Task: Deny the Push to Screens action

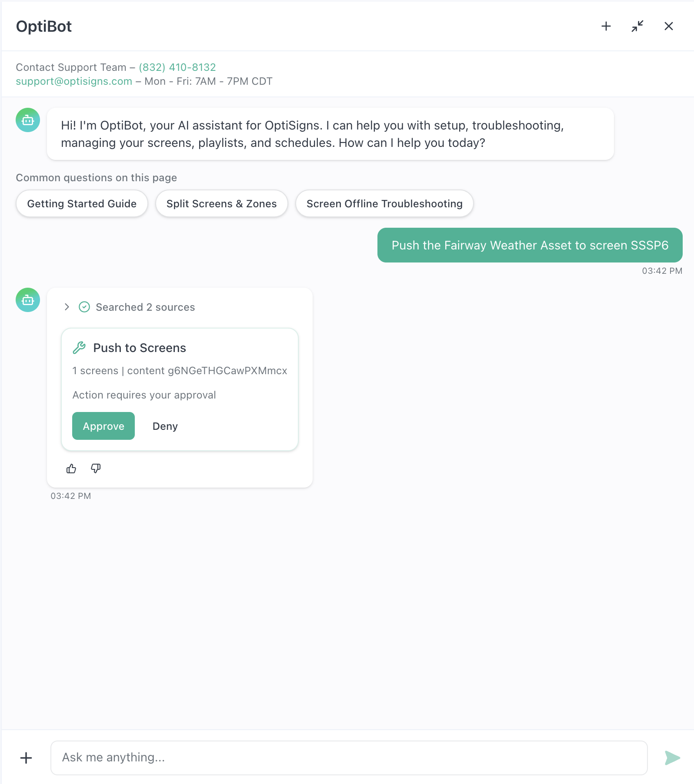Action: click(x=165, y=426)
